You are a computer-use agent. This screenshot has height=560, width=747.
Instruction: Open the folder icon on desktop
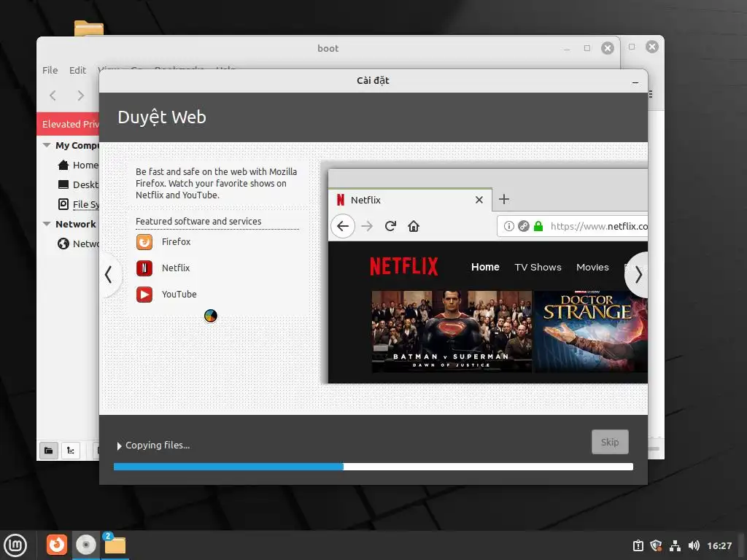pos(88,28)
